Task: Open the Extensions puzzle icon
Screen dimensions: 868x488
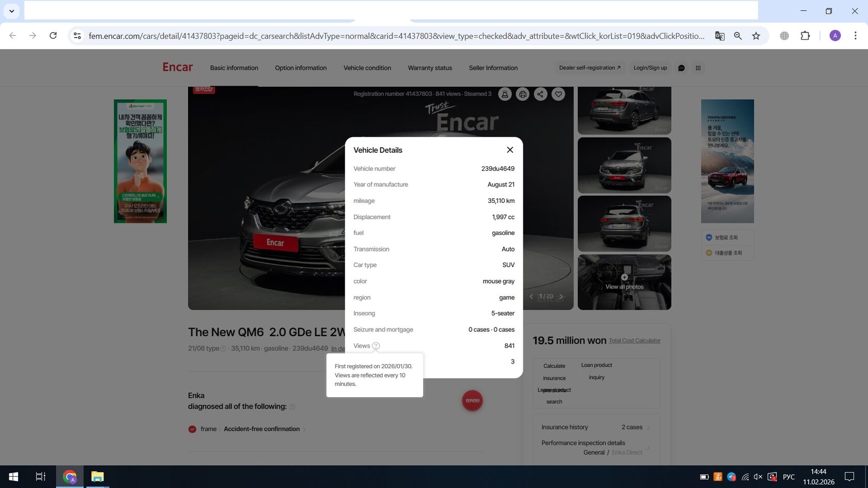Action: 805,36
